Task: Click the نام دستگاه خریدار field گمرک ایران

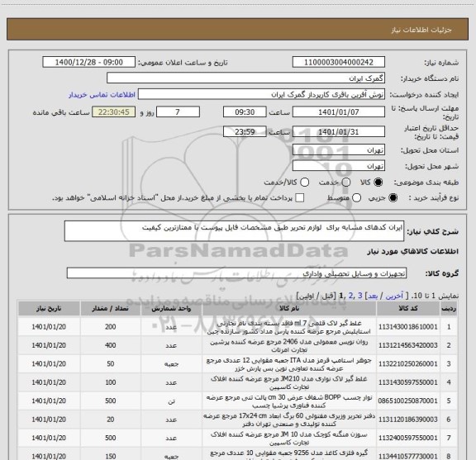Action: (246, 78)
